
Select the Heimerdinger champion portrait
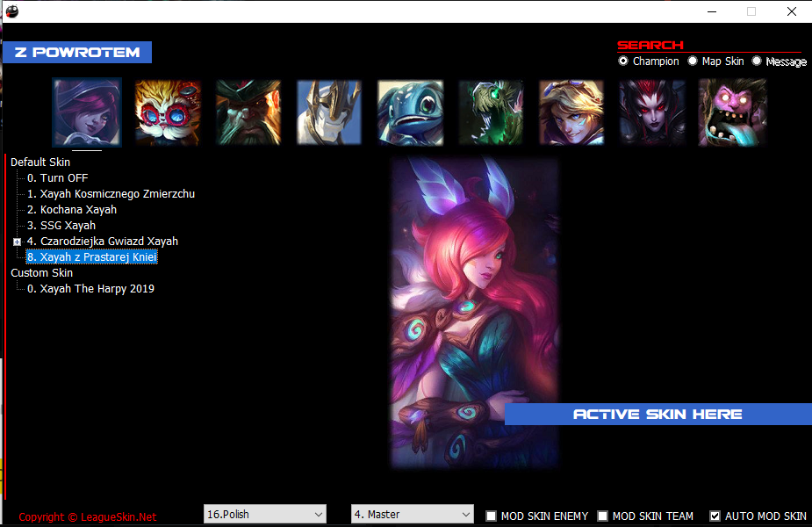coord(168,112)
